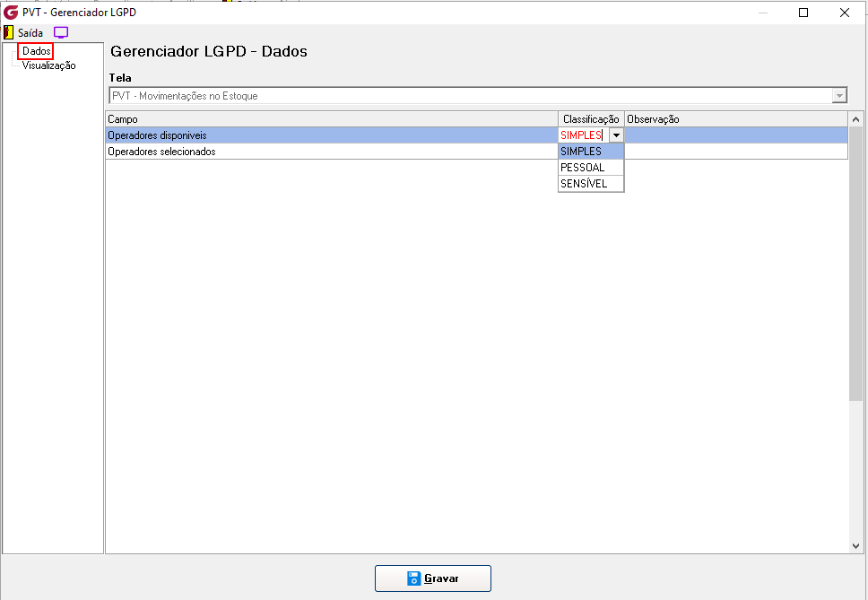Click the Observação column header
Screen dimensions: 868x600
736,119
